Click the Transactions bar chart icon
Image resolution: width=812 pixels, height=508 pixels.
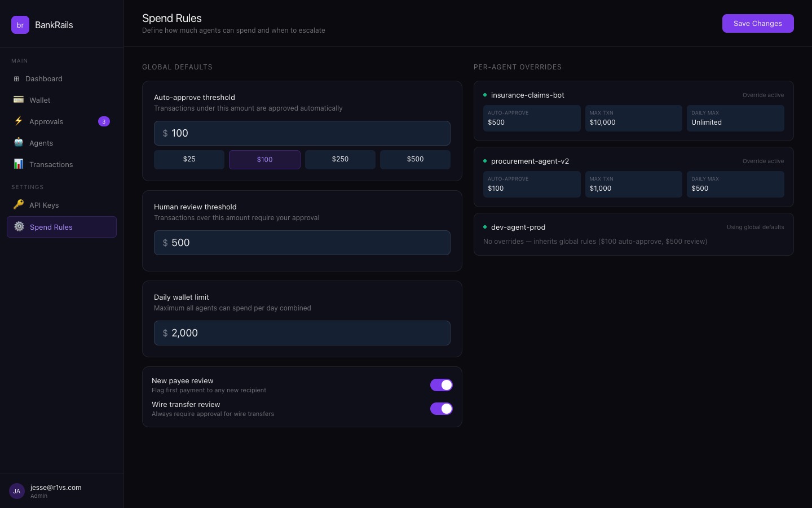[19, 164]
